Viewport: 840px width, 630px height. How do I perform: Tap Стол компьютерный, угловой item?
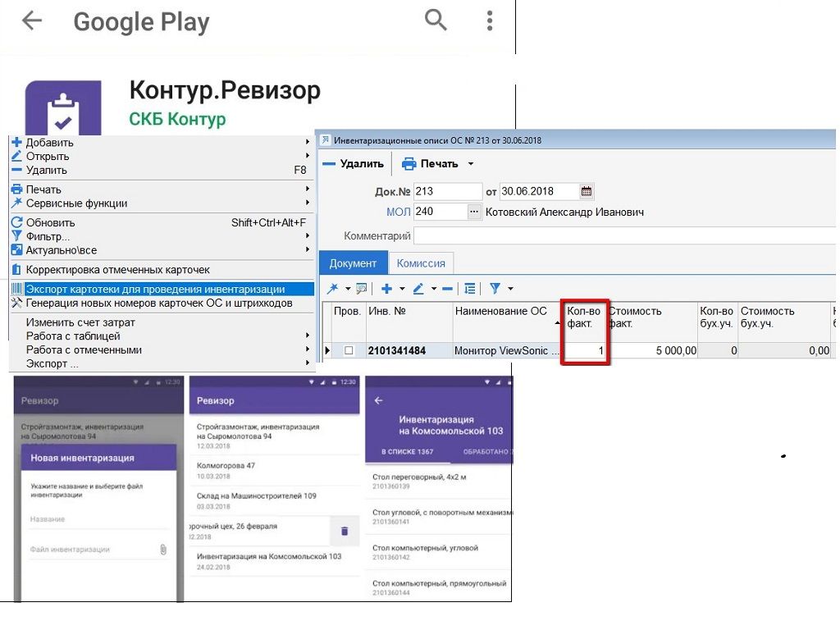439,552
